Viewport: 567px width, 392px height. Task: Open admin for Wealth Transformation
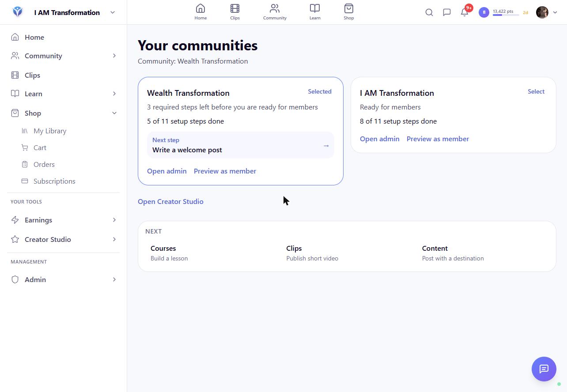point(167,171)
